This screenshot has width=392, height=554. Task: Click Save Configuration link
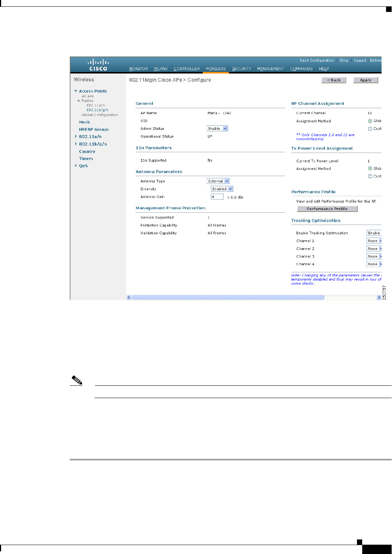317,60
